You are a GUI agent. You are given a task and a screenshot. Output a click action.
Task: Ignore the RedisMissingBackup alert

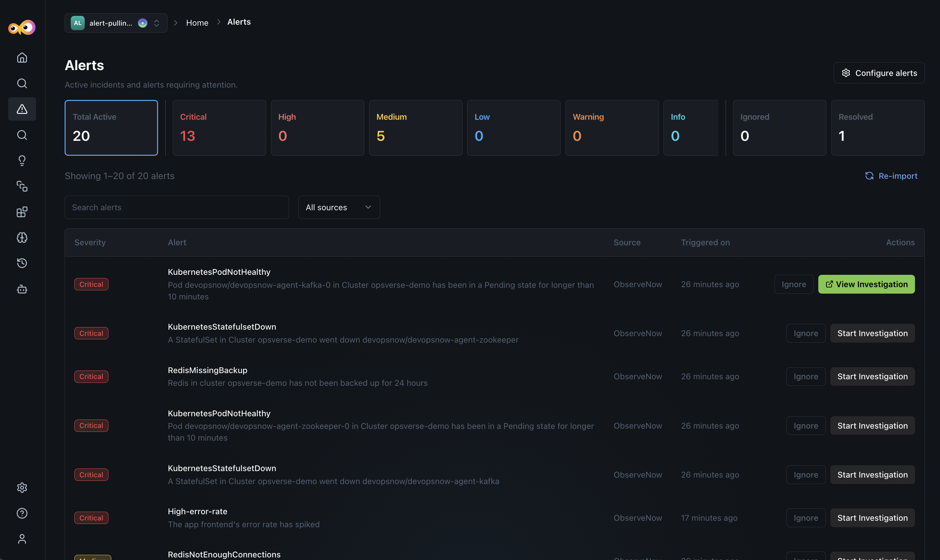806,377
